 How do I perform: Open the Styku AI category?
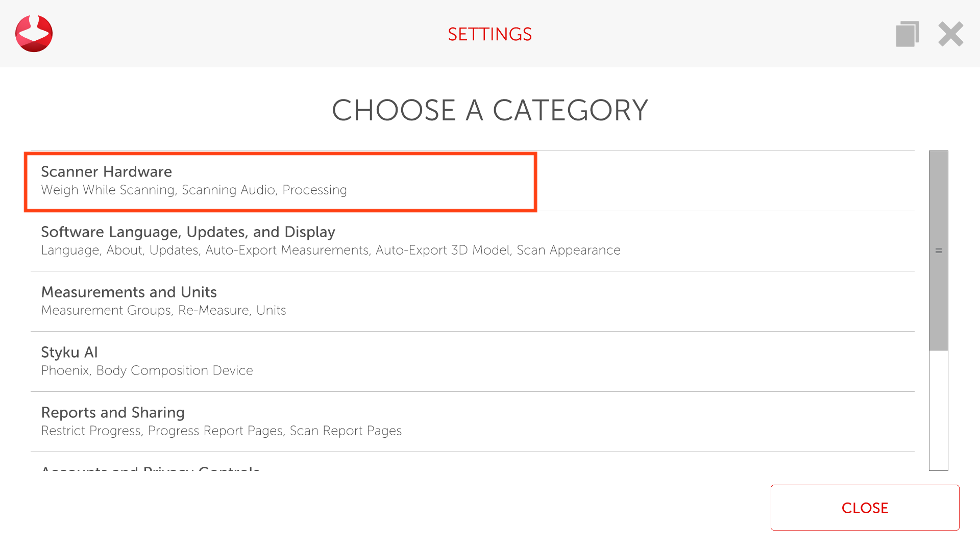click(69, 353)
